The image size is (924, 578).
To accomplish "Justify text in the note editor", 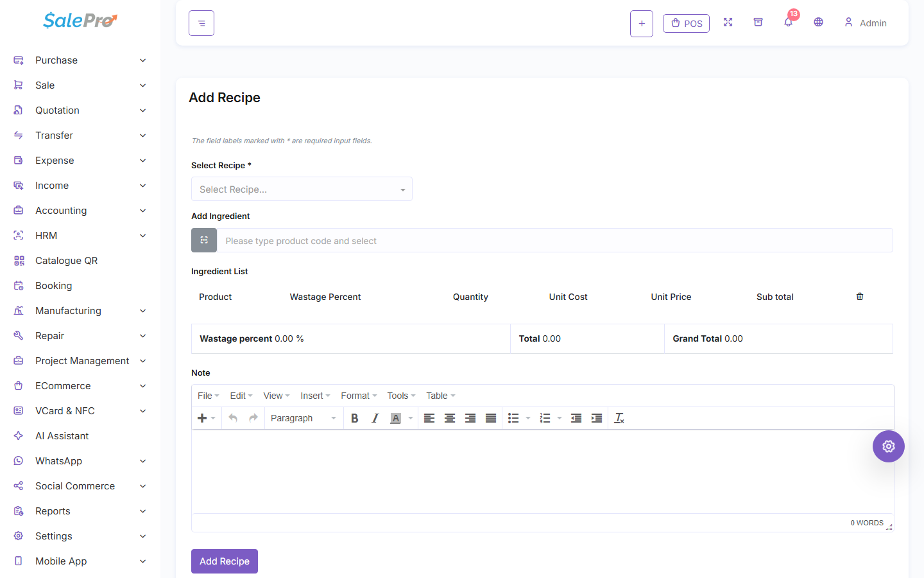I will 491,418.
